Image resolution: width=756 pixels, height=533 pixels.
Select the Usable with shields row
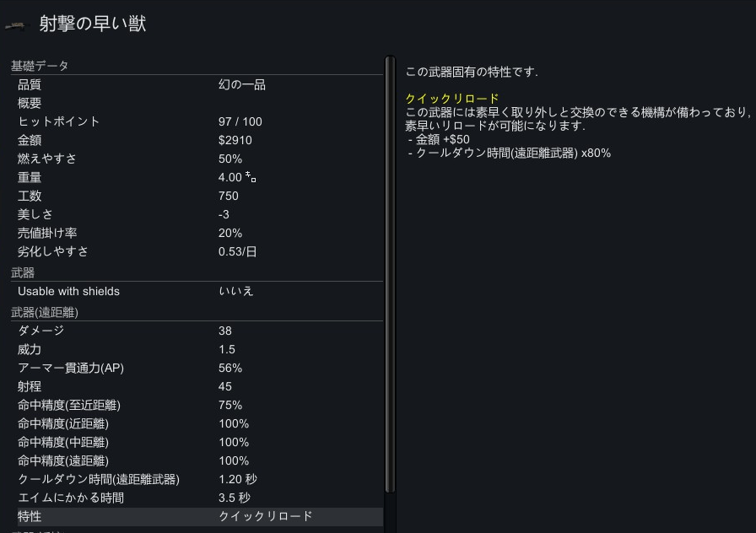(200, 291)
